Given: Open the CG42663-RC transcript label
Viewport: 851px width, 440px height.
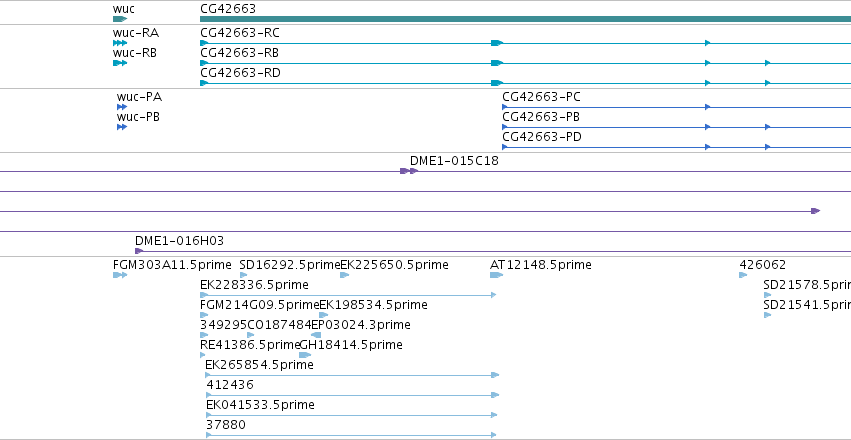Looking at the screenshot, I should click(x=240, y=33).
